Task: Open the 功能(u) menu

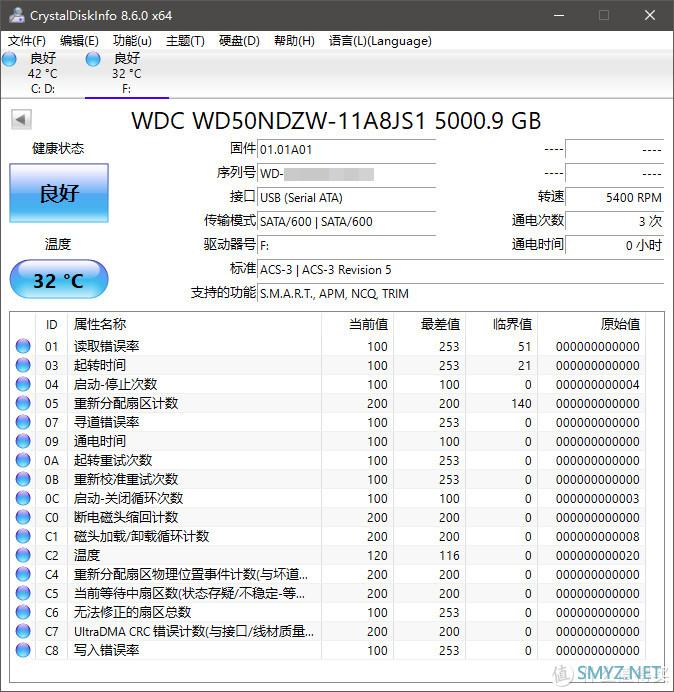Action: [132, 41]
